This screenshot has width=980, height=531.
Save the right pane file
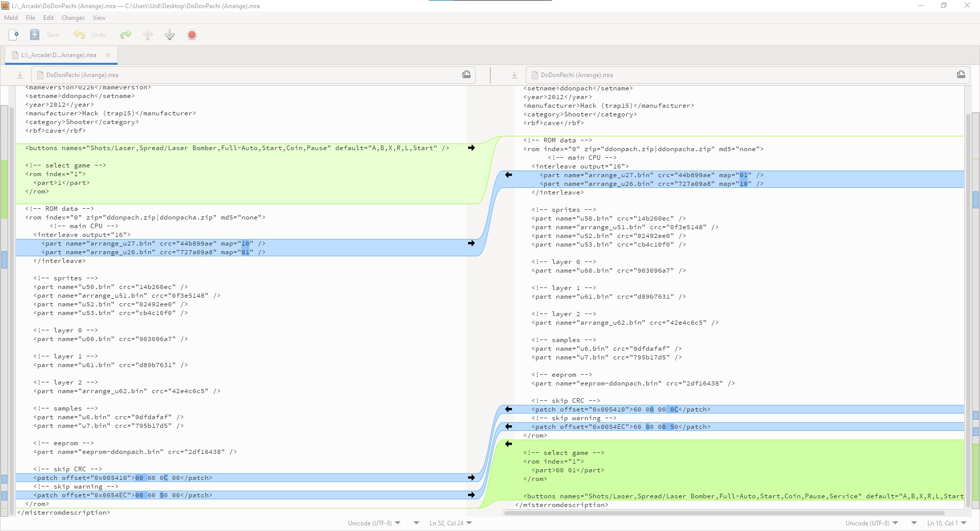961,75
